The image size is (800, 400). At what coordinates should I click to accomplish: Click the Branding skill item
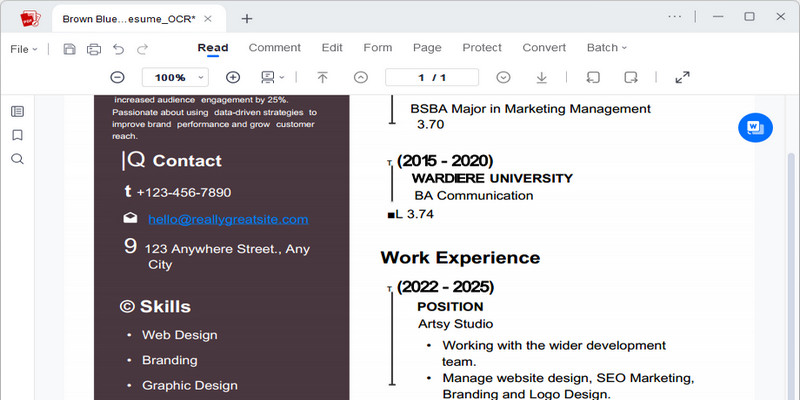tap(169, 360)
